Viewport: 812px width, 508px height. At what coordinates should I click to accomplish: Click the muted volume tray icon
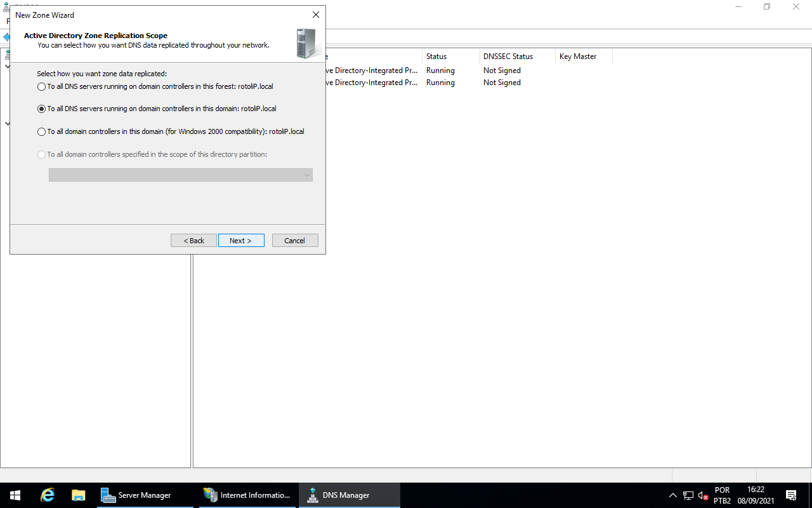(703, 495)
